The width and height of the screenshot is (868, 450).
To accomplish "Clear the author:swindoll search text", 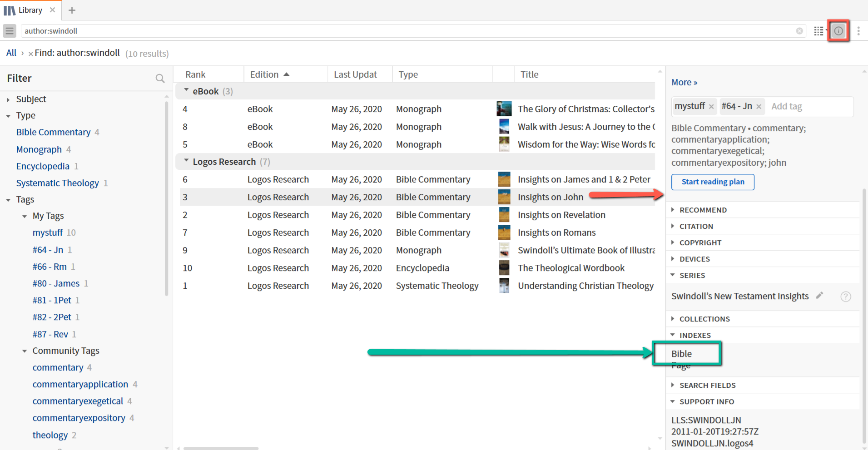I will tap(799, 31).
